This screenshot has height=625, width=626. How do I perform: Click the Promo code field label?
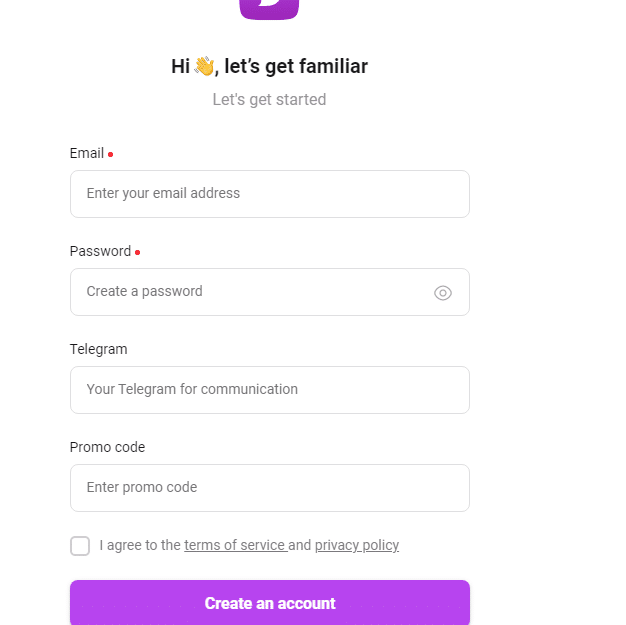click(107, 447)
